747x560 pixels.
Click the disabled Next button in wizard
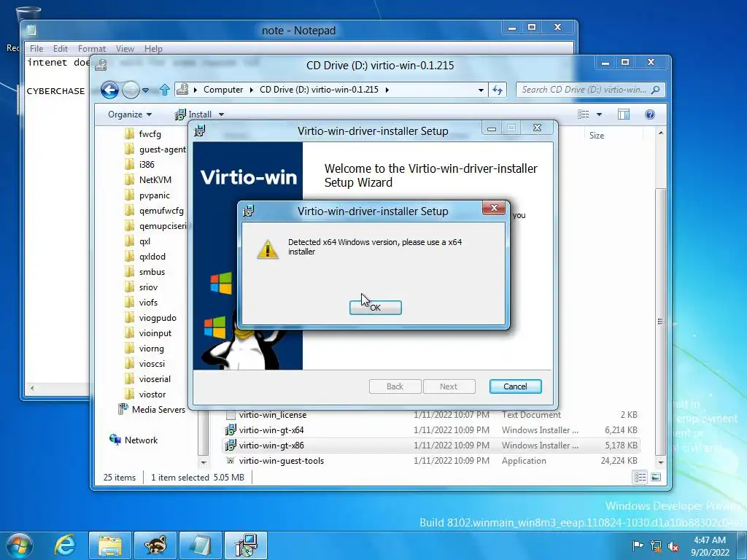click(449, 386)
